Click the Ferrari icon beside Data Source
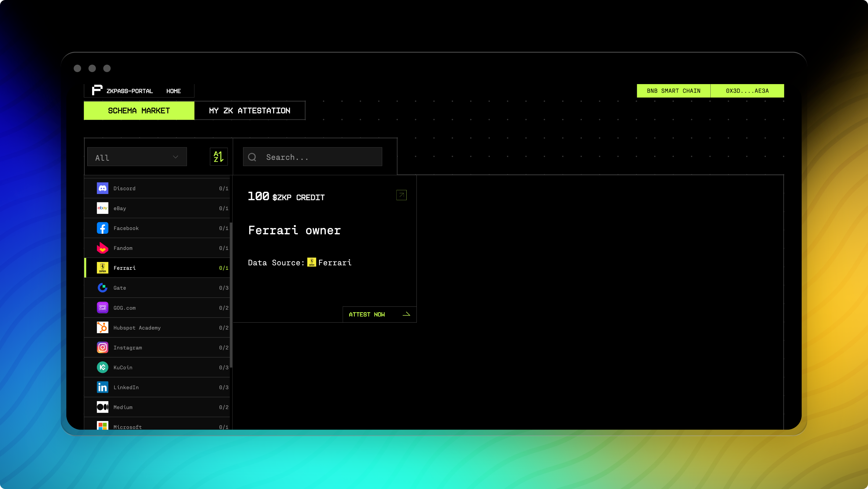Viewport: 868px width, 489px height. click(x=312, y=262)
